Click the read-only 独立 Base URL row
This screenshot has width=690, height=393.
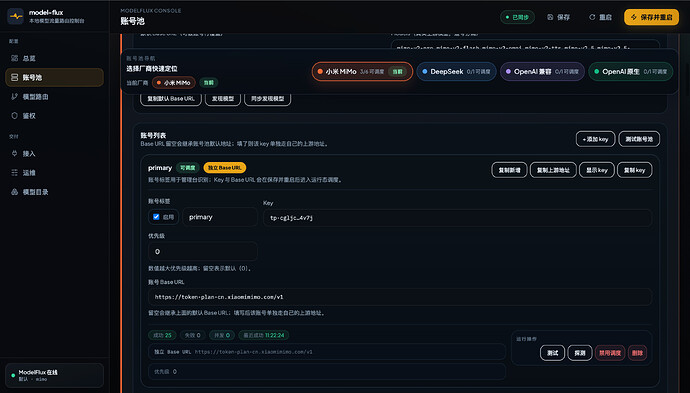(327, 352)
